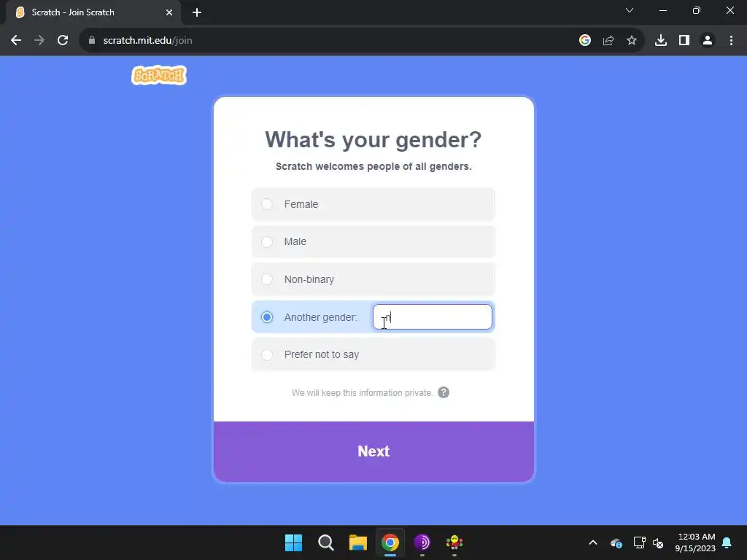Image resolution: width=747 pixels, height=560 pixels.
Task: Click the cloud sync tray icon
Action: click(616, 542)
